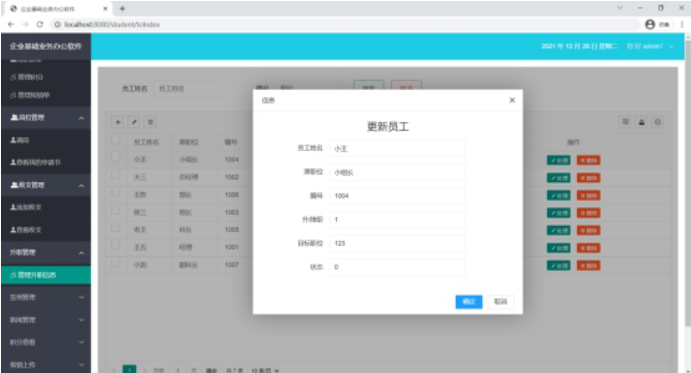This screenshot has height=373, width=691.
Task: Check the checkbox for row 1002
Action: point(115,175)
